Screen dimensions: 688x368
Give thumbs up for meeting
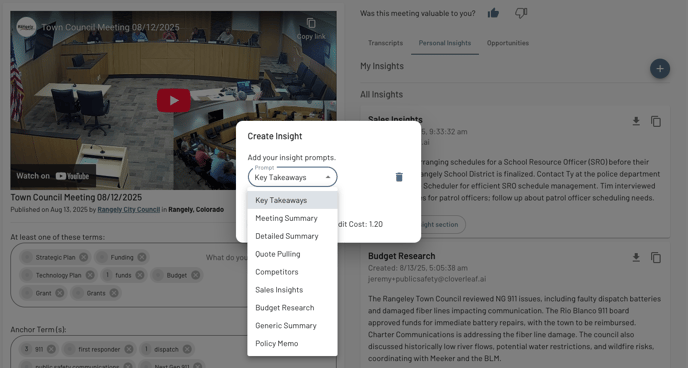pyautogui.click(x=493, y=13)
